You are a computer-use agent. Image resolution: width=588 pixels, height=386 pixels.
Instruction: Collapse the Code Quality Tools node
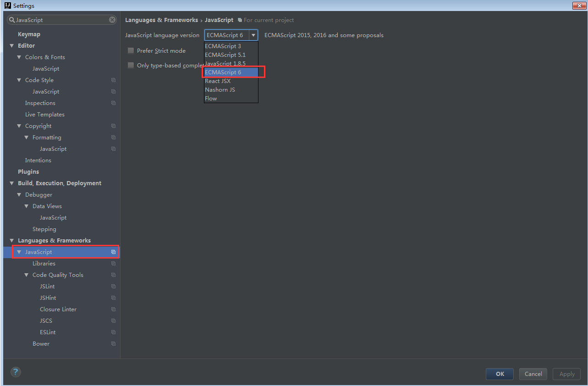pos(27,275)
